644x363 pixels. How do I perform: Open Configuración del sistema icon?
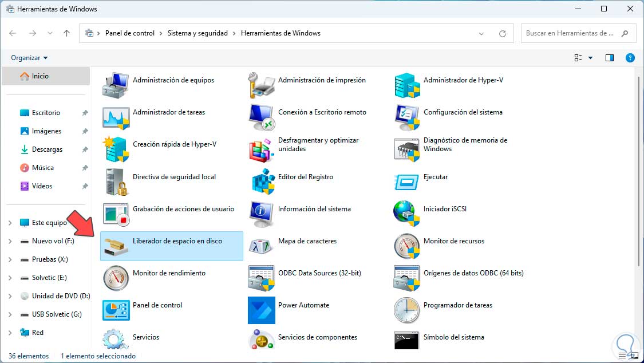pos(407,117)
